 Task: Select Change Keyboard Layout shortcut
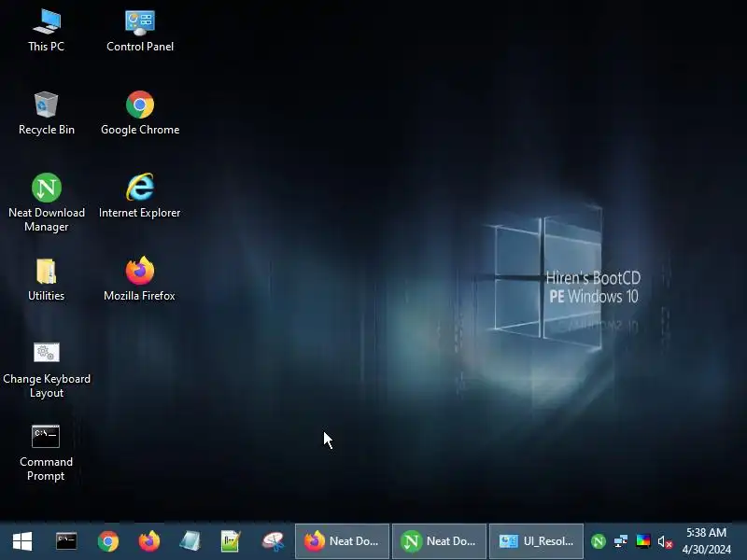46,370
